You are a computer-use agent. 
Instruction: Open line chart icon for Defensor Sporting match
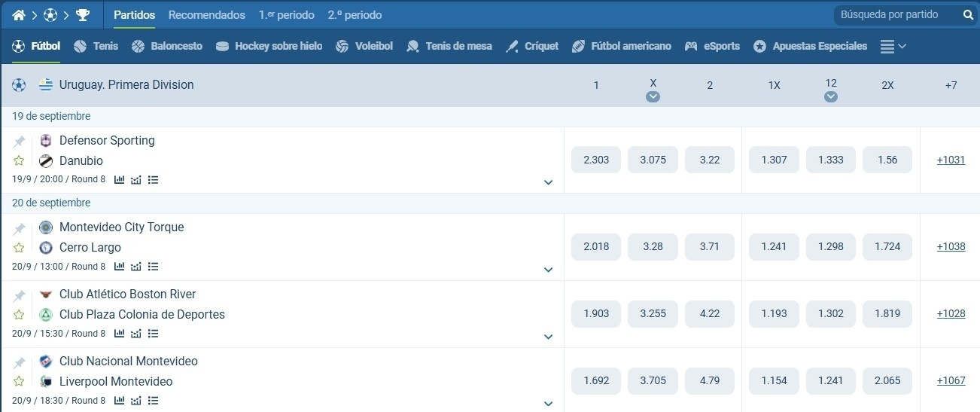[136, 180]
